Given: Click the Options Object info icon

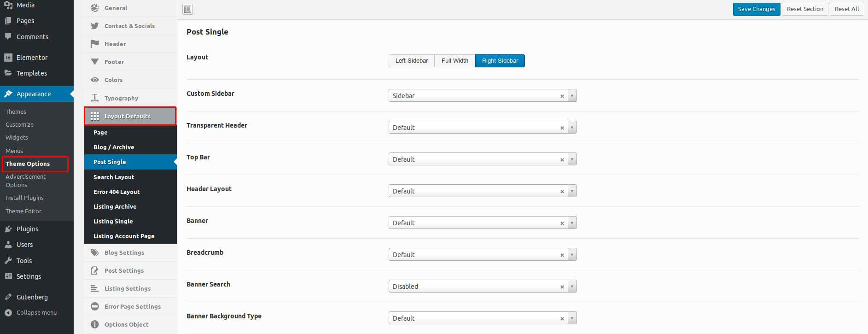Looking at the screenshot, I should [95, 324].
